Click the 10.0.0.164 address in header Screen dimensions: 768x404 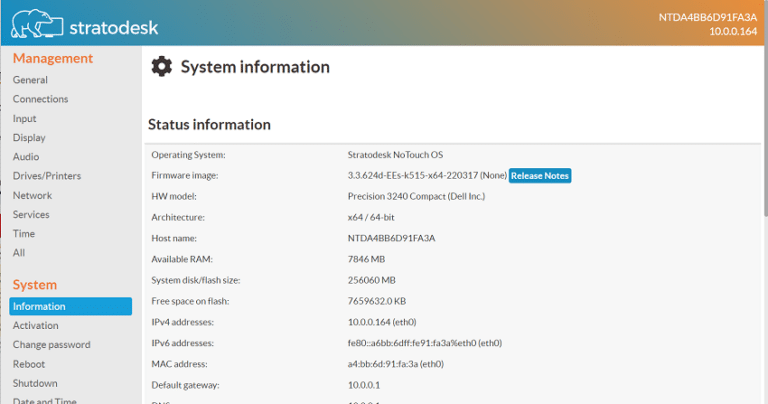(733, 31)
